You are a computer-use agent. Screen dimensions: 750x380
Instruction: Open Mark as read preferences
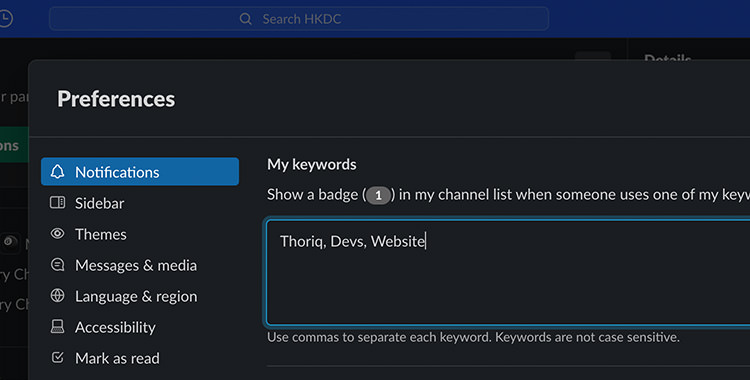(x=140, y=358)
